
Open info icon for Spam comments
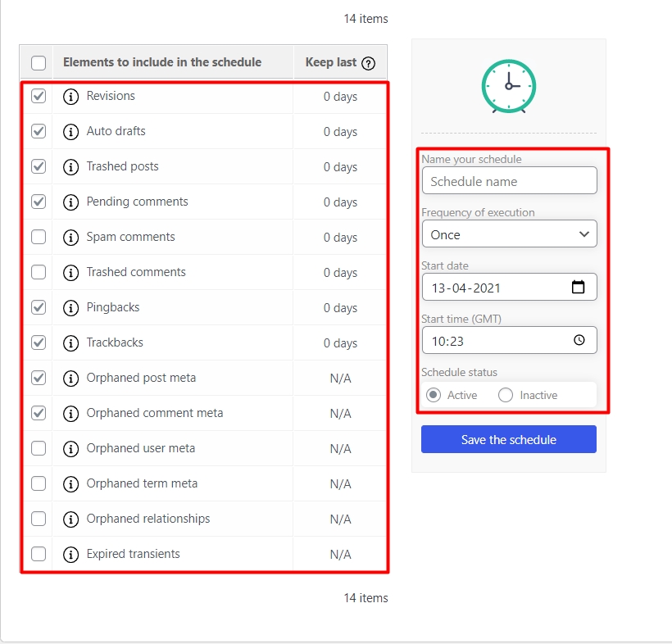[70, 238]
